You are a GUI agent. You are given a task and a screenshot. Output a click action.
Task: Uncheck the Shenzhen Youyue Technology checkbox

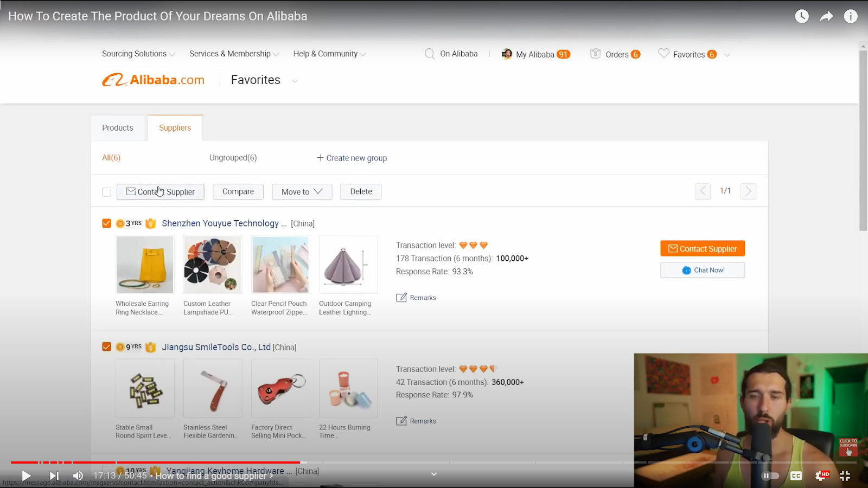tap(106, 223)
